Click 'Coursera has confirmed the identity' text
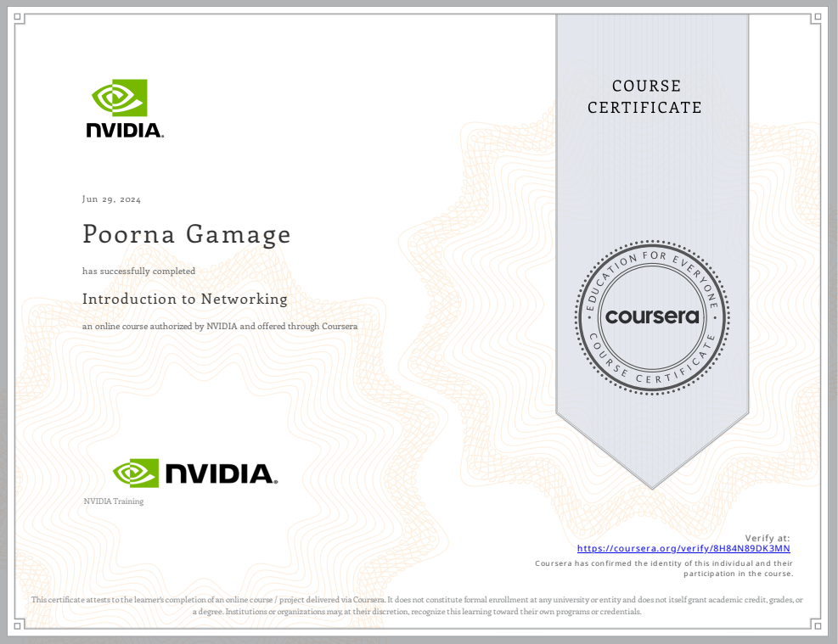 [x=664, y=568]
